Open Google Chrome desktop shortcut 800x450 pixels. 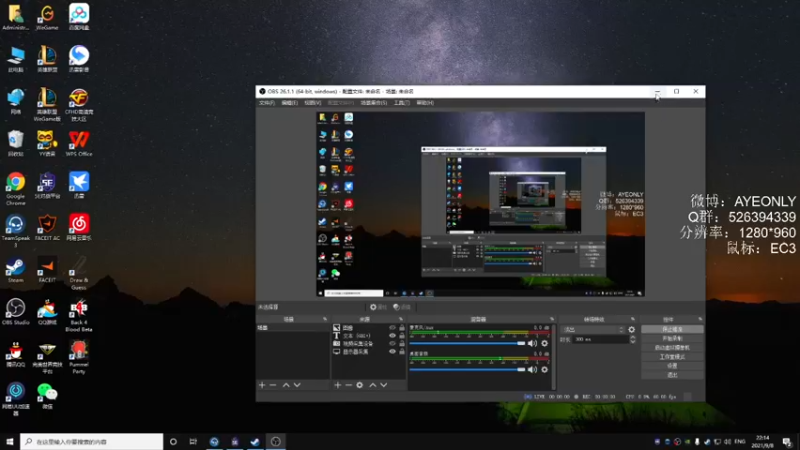[15, 189]
